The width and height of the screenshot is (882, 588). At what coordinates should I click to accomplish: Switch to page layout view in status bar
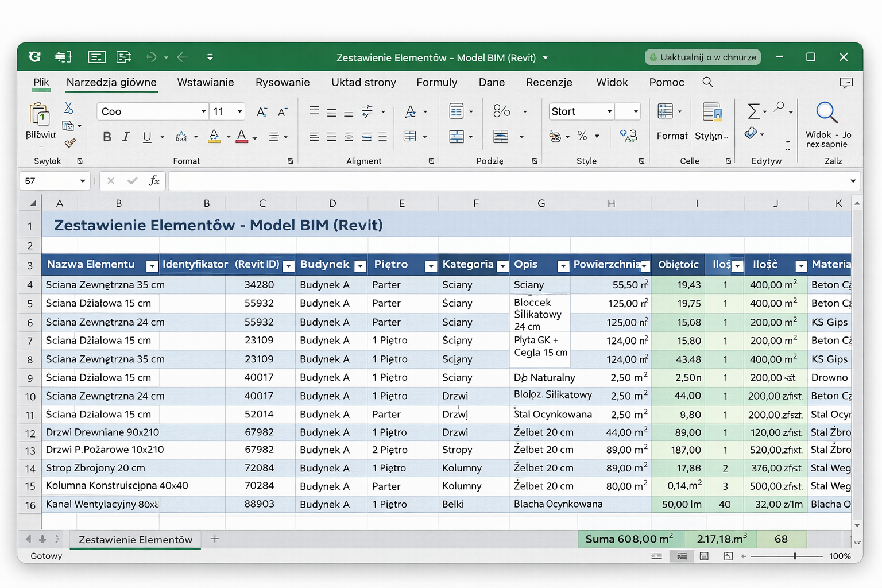[x=704, y=556]
